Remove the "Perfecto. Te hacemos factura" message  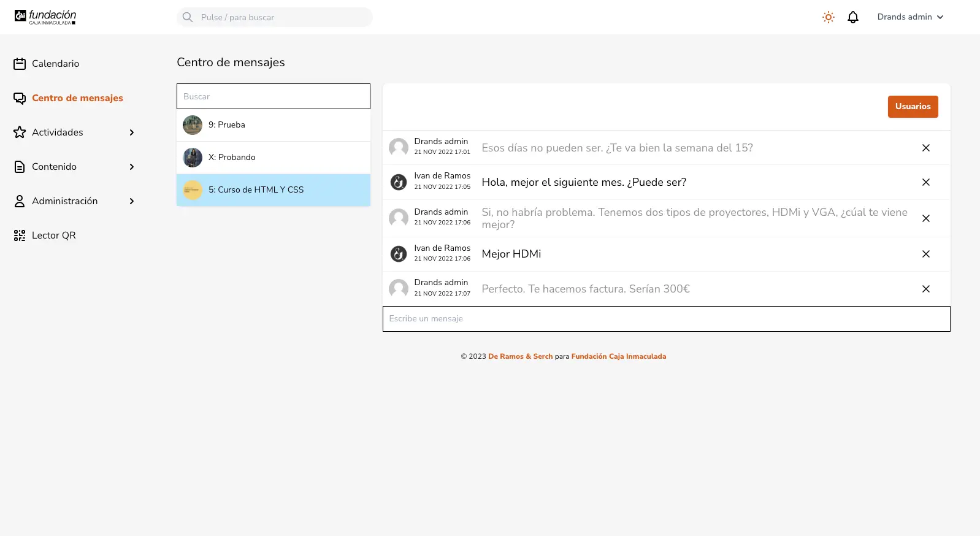pyautogui.click(x=925, y=289)
